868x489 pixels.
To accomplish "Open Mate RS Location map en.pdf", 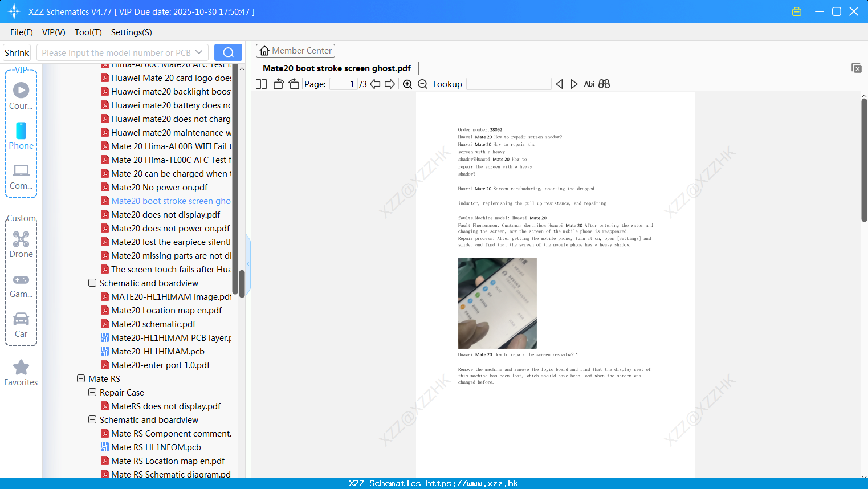I will (x=168, y=461).
